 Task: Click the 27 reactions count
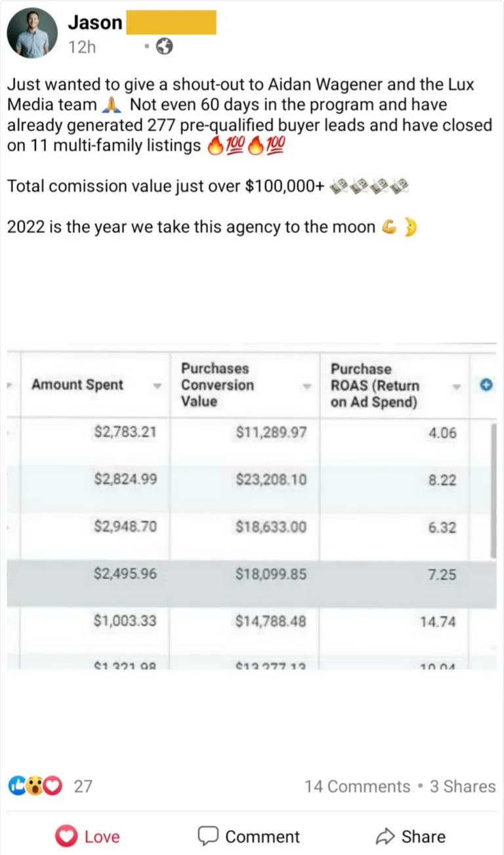tap(83, 786)
